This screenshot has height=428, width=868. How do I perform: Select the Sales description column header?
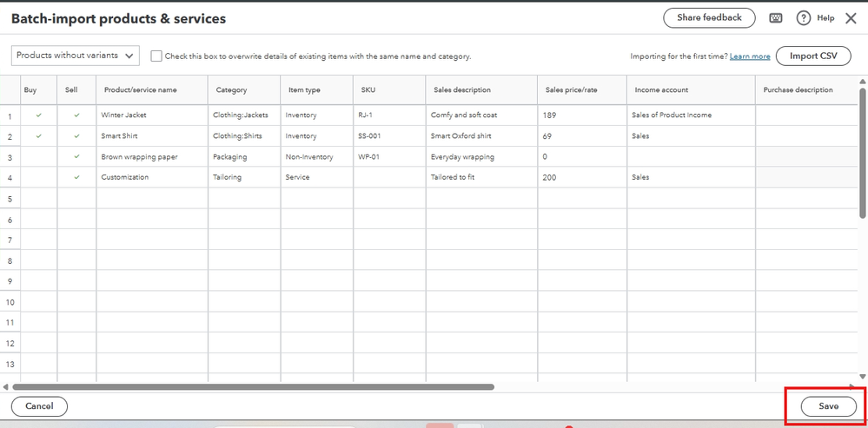pyautogui.click(x=481, y=89)
